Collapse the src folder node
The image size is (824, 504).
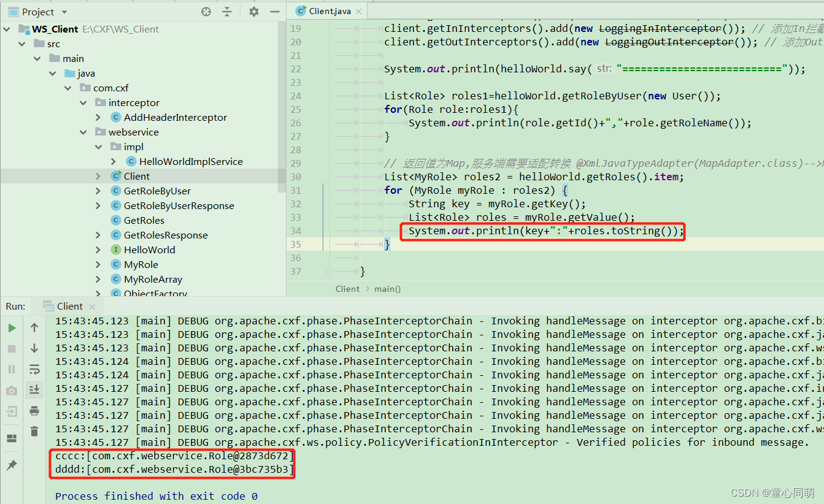click(x=22, y=44)
